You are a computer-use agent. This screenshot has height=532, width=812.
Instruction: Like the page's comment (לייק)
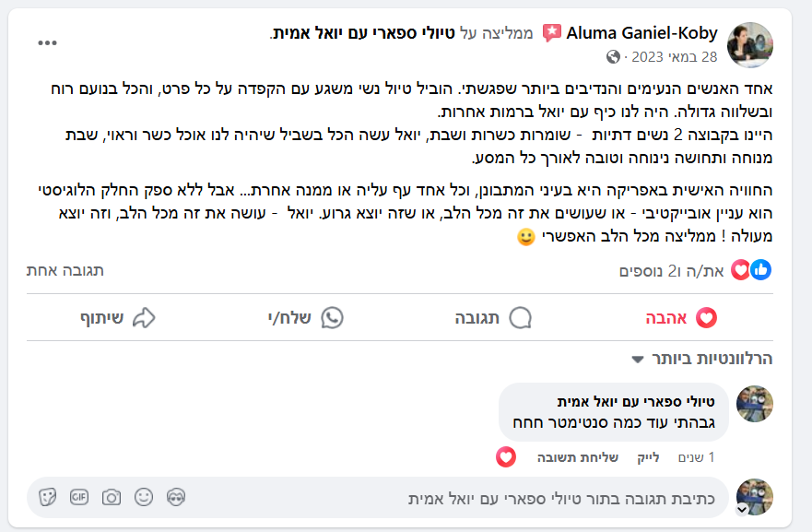pyautogui.click(x=648, y=457)
